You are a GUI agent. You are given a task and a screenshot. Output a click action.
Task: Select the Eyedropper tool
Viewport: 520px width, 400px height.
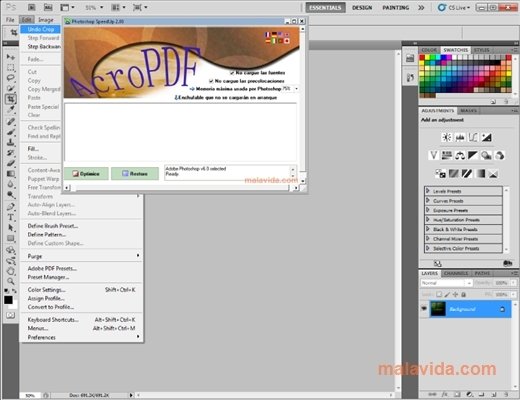tap(10, 109)
